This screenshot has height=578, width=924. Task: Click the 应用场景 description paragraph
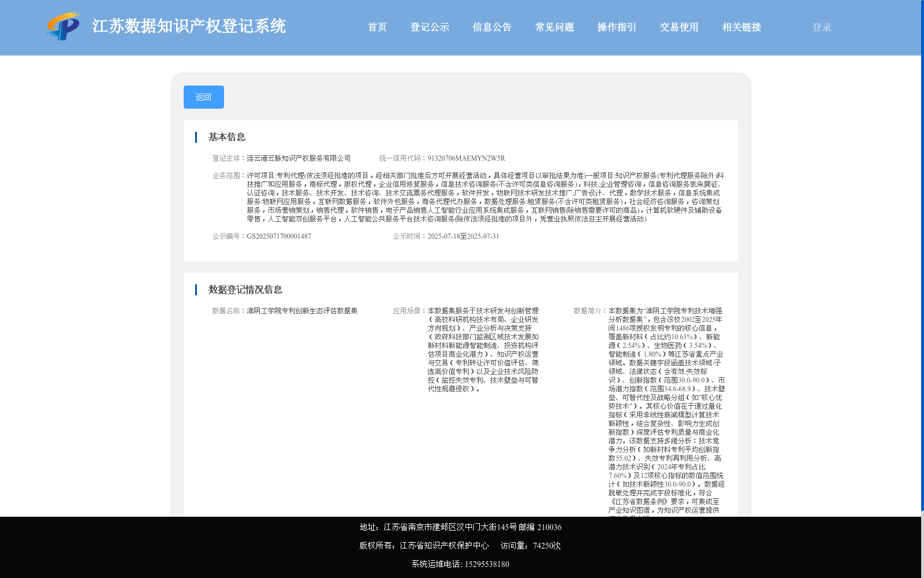click(x=483, y=350)
